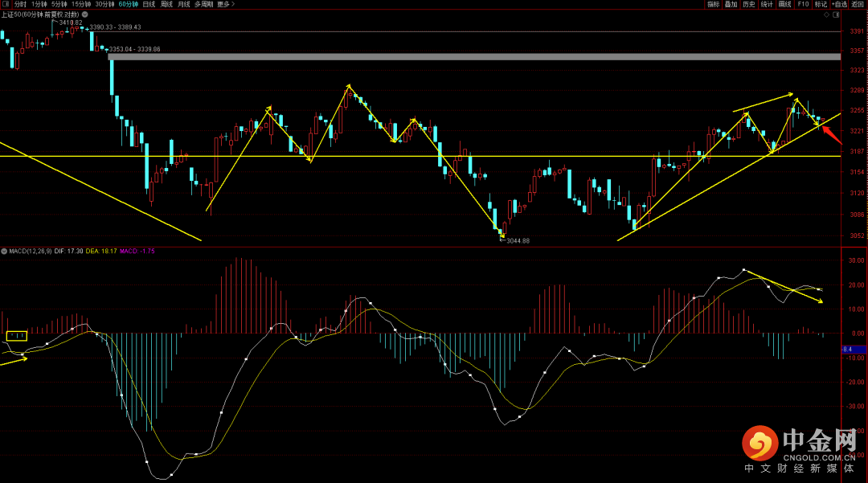This screenshot has width=868, height=483.
Task: Open the 指标 indicators button
Action: pos(713,4)
